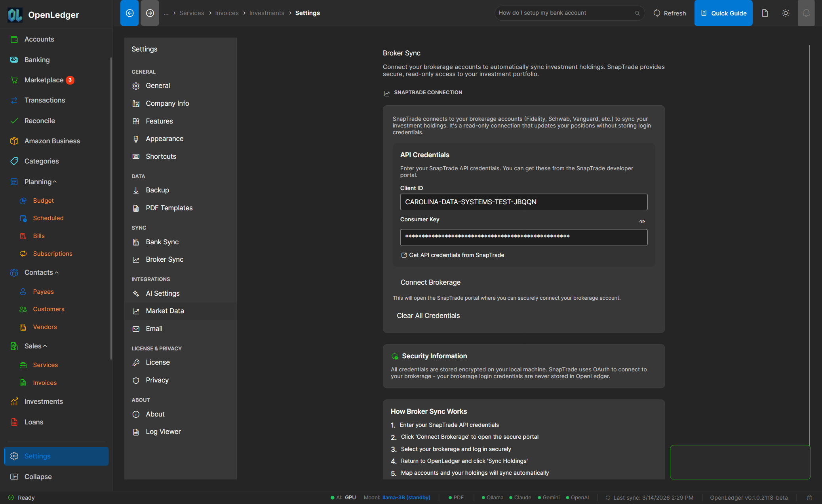Viewport: 822px width, 504px height.
Task: Click the Client ID input field
Action: pos(523,202)
